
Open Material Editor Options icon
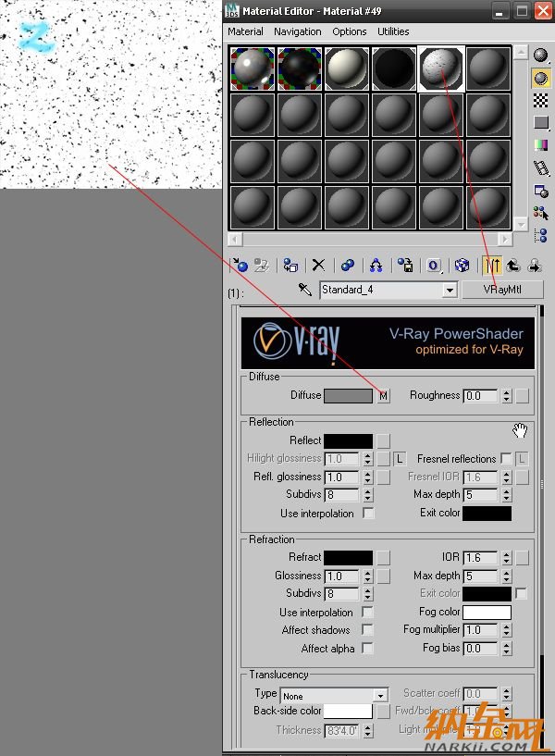point(541,192)
